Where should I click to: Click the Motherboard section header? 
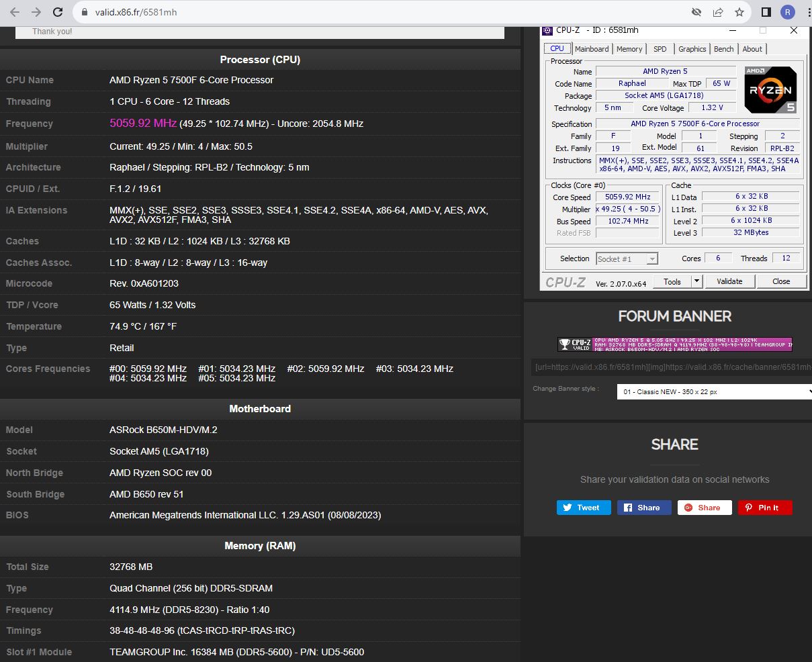[260, 408]
